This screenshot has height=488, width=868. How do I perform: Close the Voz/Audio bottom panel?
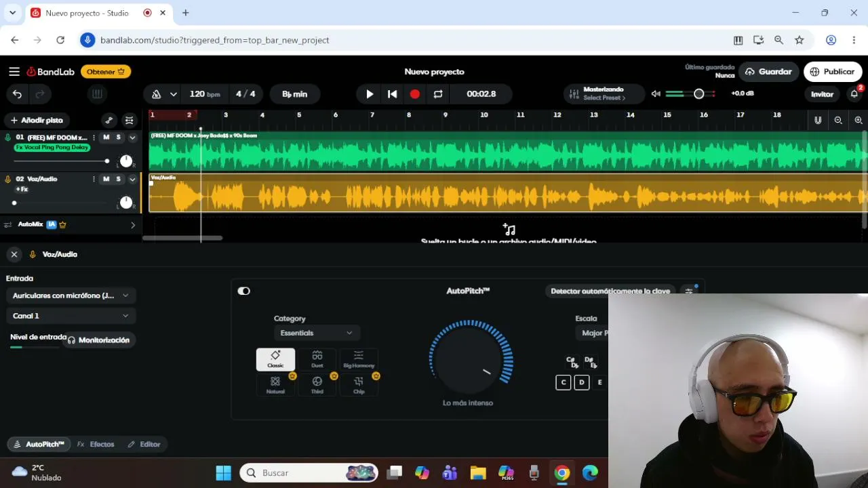14,254
